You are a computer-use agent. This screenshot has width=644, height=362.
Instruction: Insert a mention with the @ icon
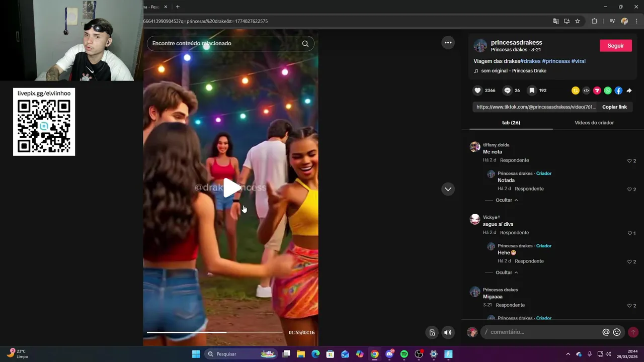(606, 332)
